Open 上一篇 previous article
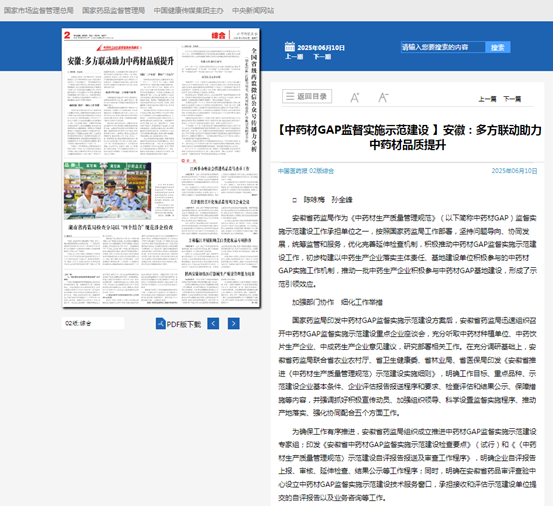The image size is (553, 506). click(x=487, y=99)
